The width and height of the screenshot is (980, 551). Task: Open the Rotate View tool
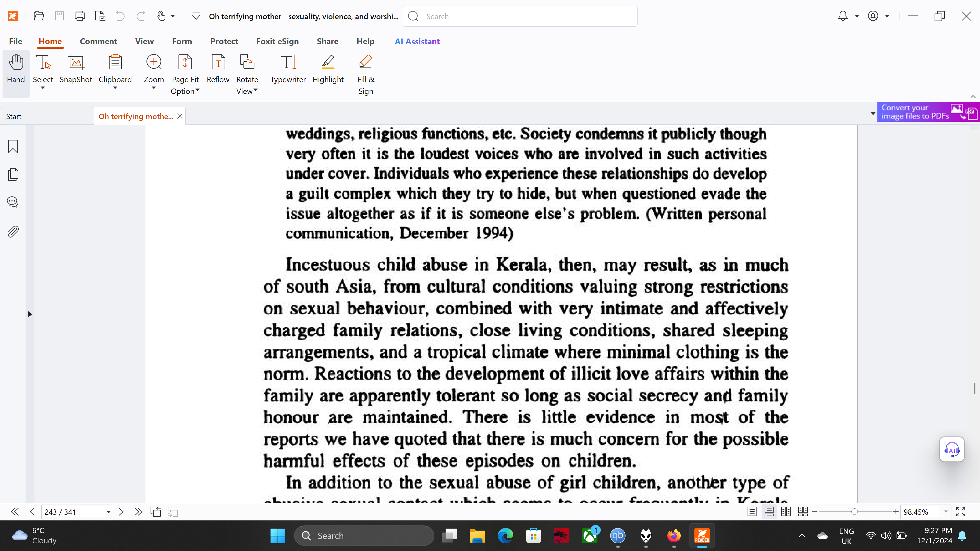point(247,74)
